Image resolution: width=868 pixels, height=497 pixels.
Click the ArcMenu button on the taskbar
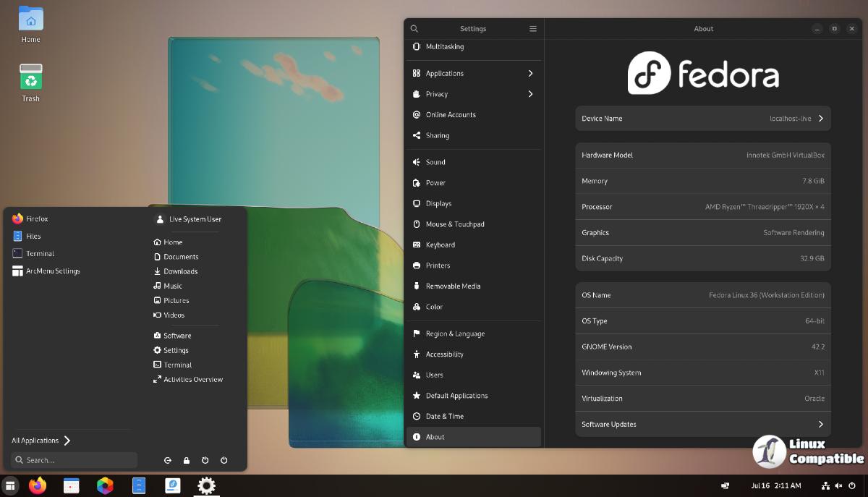pos(10,486)
